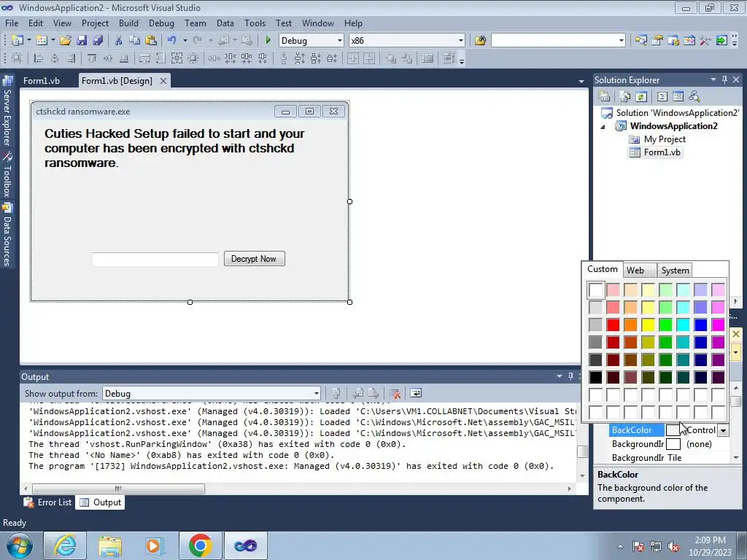Image resolution: width=747 pixels, height=560 pixels.
Task: Open the BackColor property dropdown arrow
Action: coord(723,430)
